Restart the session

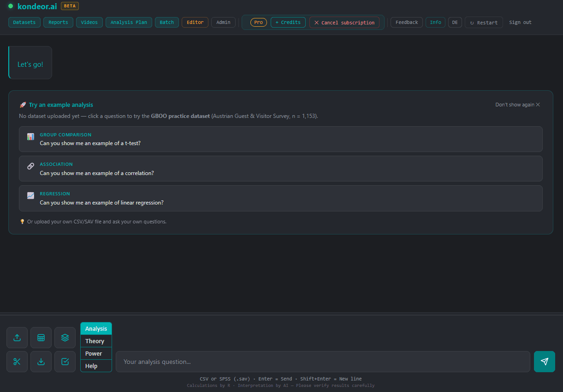[484, 23]
